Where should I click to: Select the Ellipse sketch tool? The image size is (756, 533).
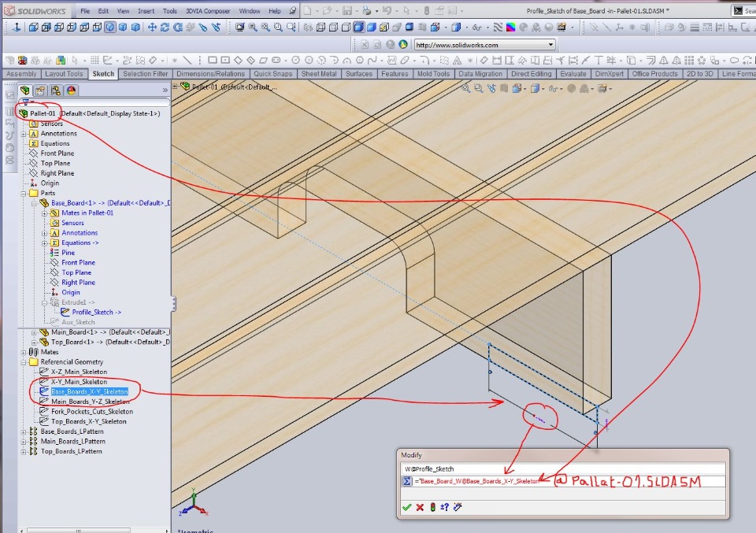point(405,61)
